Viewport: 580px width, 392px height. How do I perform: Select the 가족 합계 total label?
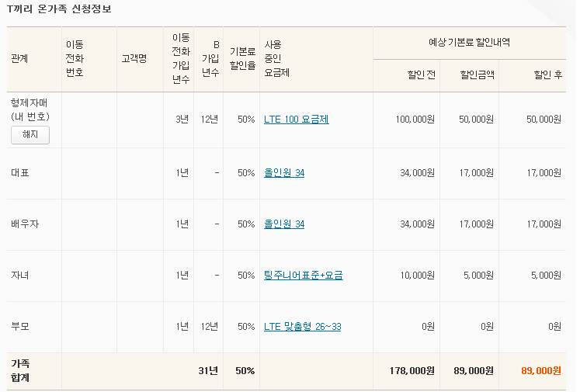pos(20,370)
